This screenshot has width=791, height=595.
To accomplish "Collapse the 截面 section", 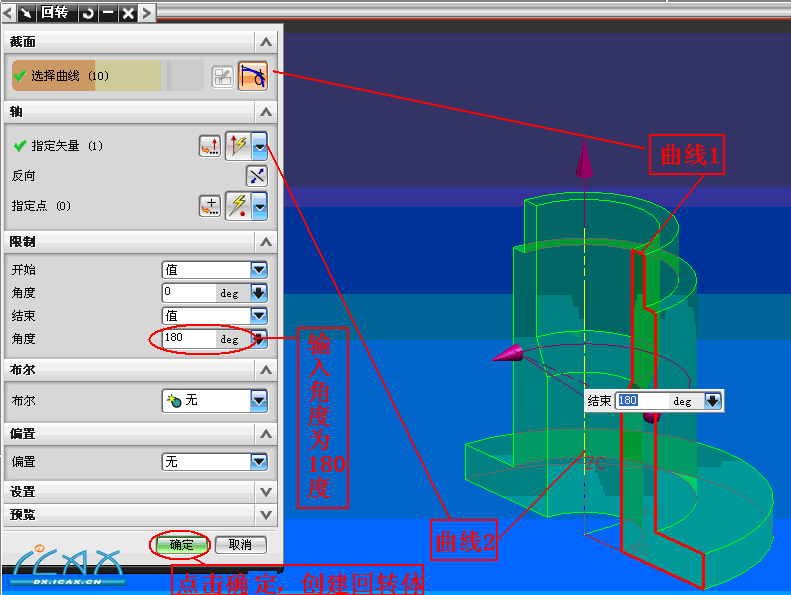I will click(264, 42).
